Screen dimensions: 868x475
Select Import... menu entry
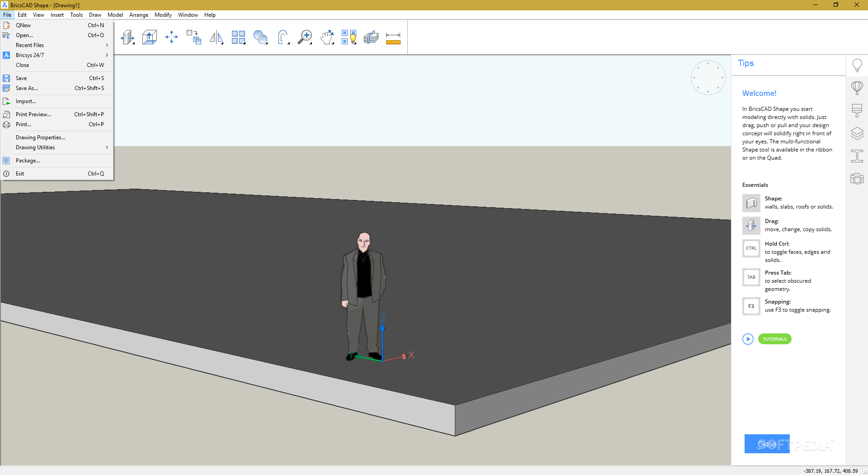click(x=57, y=101)
